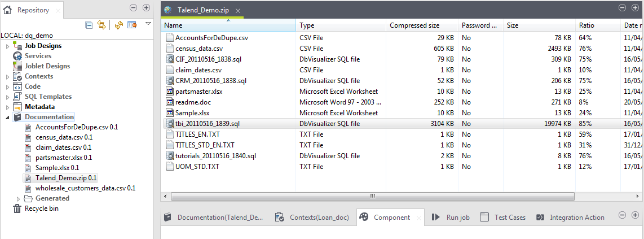The image size is (644, 239).
Task: Click the Repository home icon
Action: click(8, 10)
